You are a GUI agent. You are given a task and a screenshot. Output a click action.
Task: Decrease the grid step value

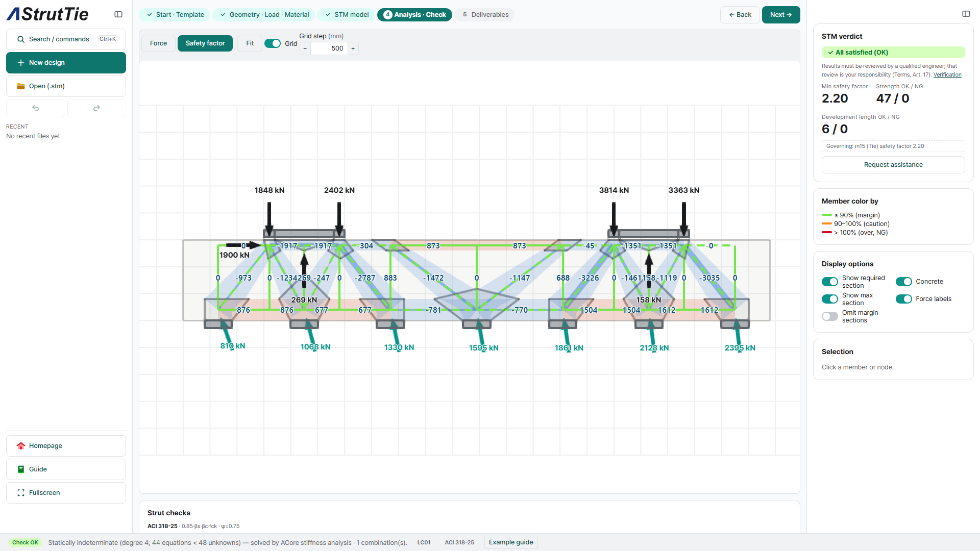pyautogui.click(x=305, y=48)
